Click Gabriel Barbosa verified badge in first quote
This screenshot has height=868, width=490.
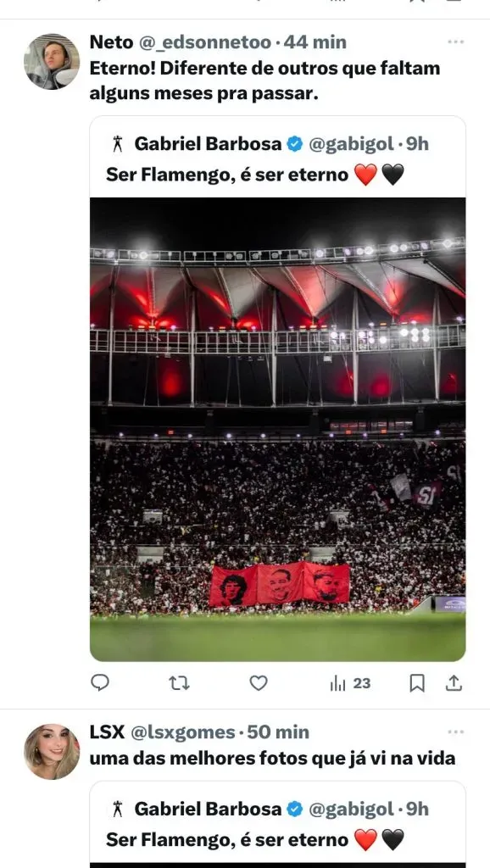[294, 144]
